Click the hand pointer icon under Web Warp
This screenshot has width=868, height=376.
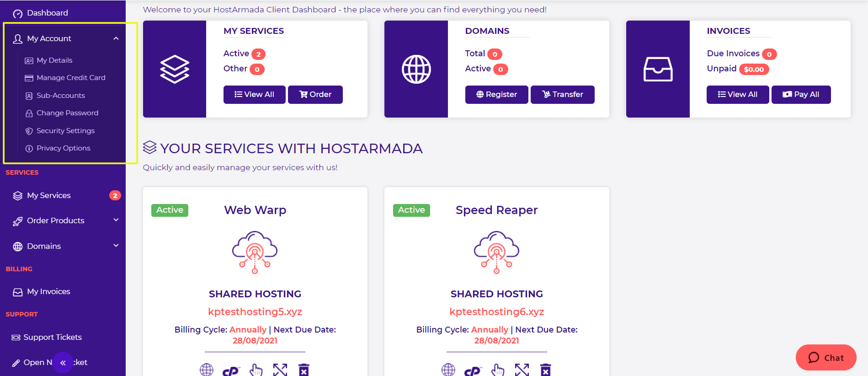coord(256,370)
